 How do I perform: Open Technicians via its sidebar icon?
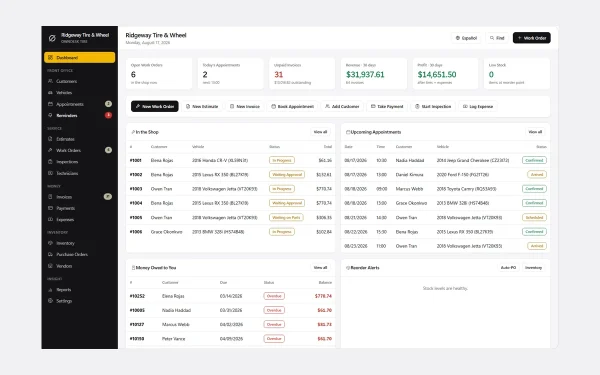[x=50, y=173]
